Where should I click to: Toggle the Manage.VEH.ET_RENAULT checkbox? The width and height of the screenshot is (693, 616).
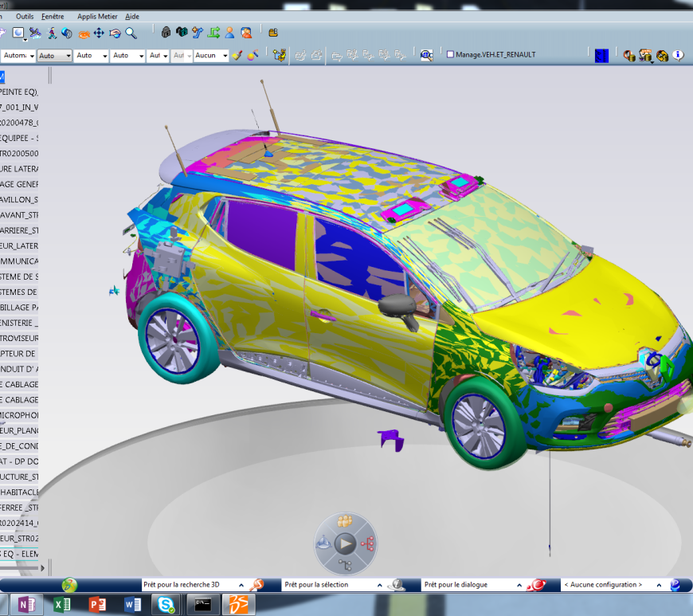click(450, 55)
